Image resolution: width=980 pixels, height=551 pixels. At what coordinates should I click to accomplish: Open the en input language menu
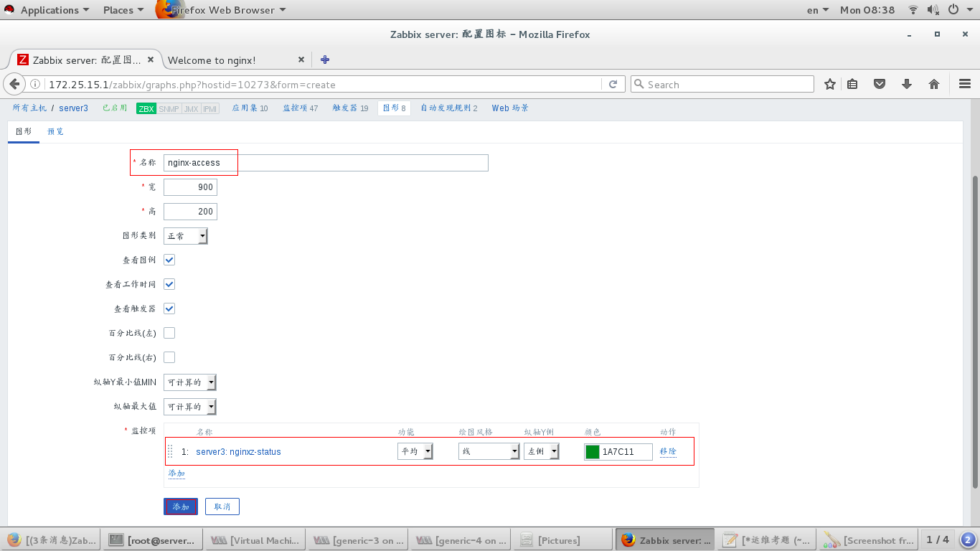pyautogui.click(x=817, y=10)
